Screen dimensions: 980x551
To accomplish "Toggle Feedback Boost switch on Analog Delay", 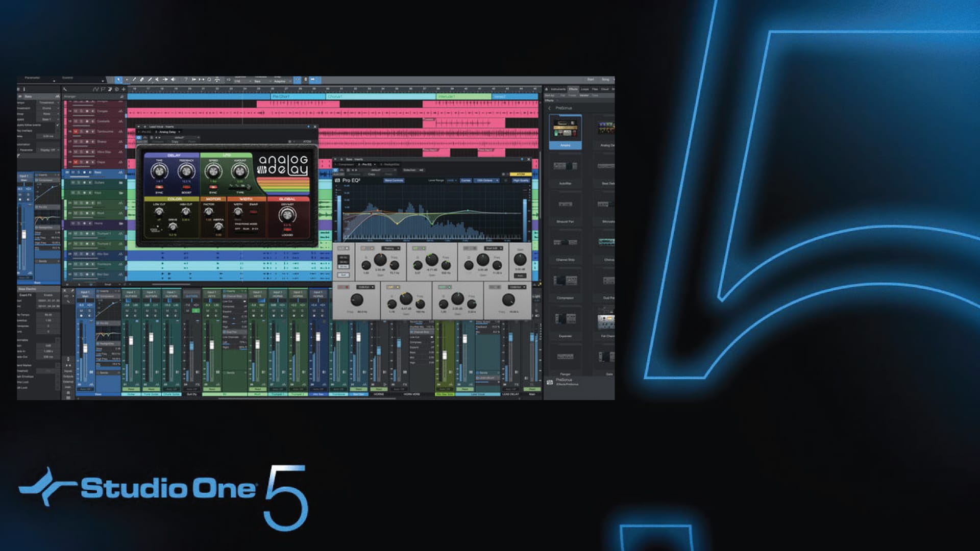I will (186, 187).
